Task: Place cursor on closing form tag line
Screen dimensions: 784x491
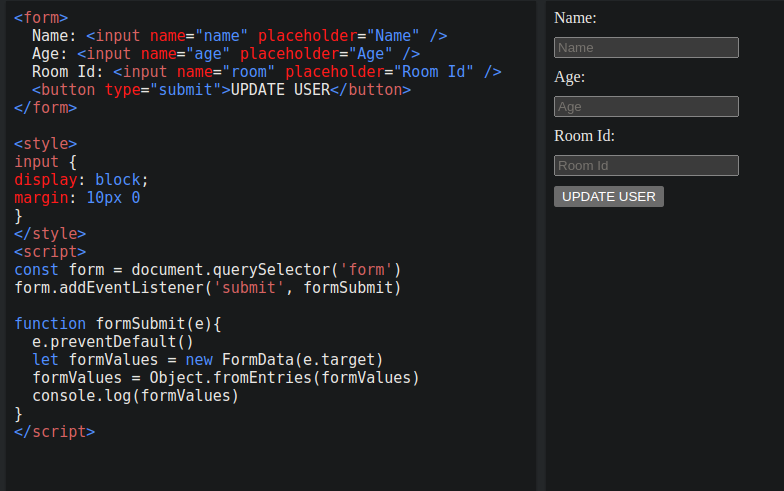Action: pos(46,108)
